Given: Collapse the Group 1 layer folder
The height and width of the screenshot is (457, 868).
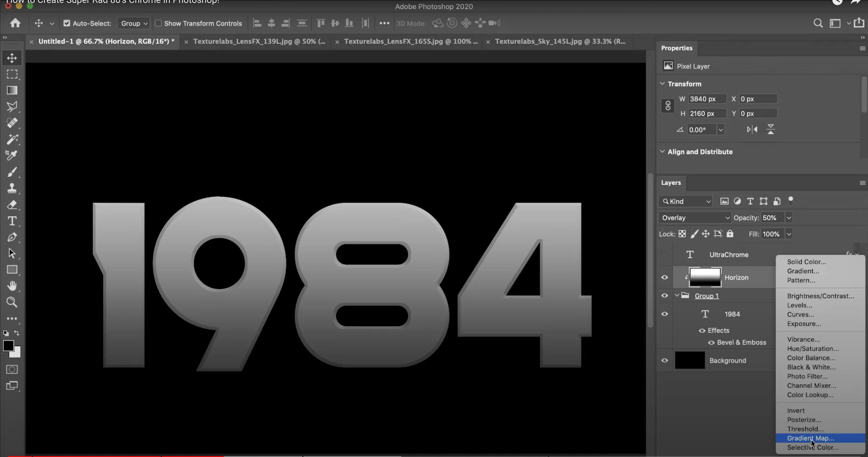Looking at the screenshot, I should pos(677,296).
